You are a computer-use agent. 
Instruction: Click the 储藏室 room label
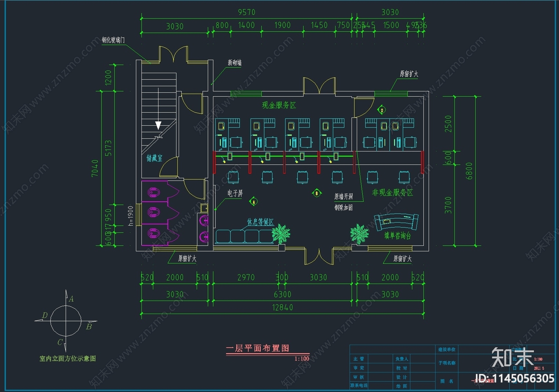pos(154,158)
